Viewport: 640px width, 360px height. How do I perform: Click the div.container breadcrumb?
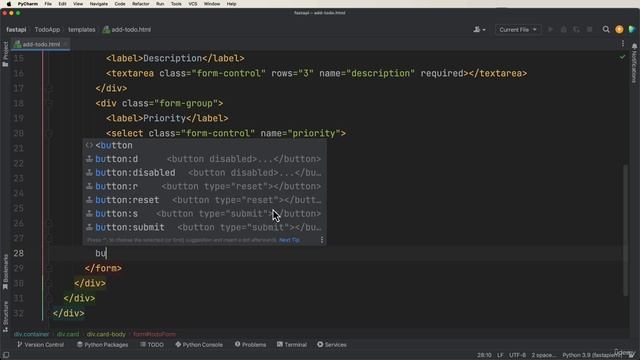tap(31, 334)
